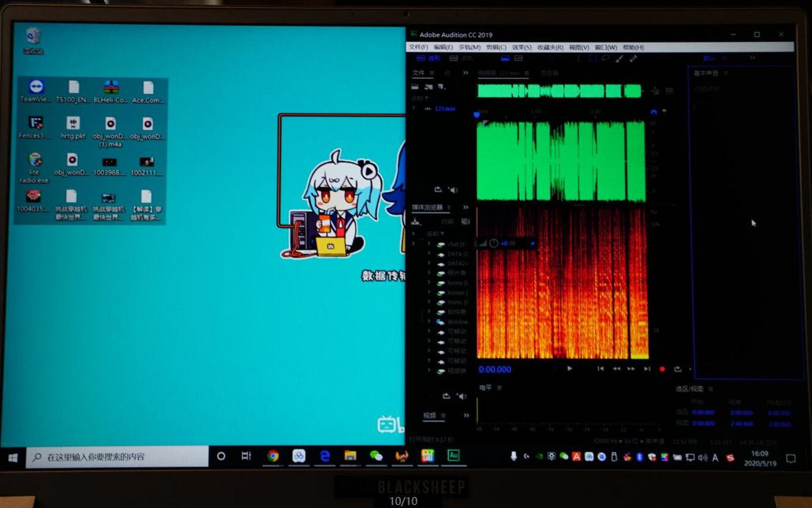Image resolution: width=812 pixels, height=508 pixels.
Task: Click the zoom navigator overview waveform
Action: 559,91
